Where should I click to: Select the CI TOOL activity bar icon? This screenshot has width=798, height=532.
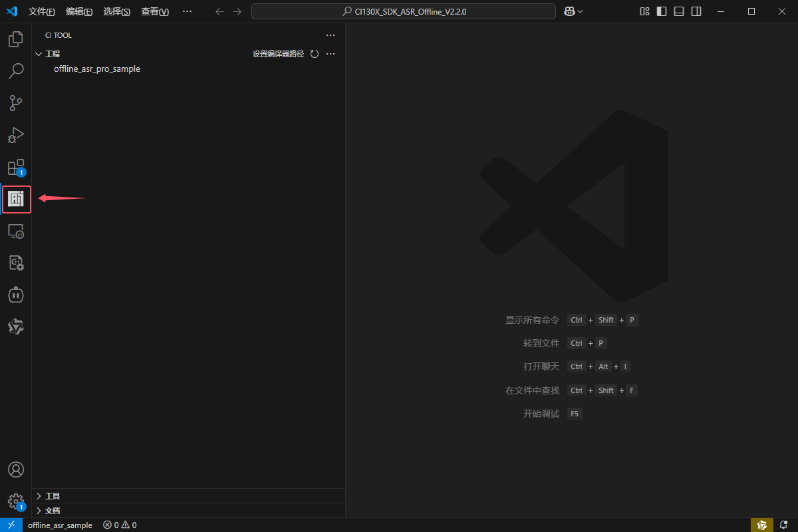(16, 199)
